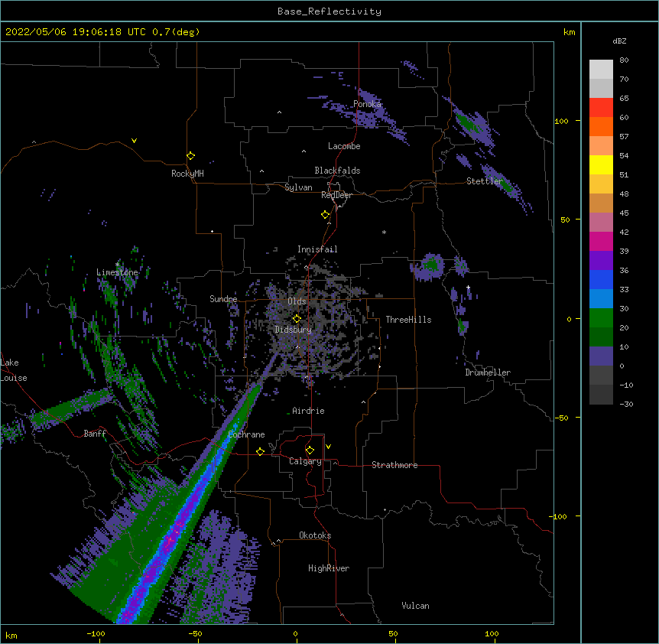Click the yellow diamond marker beside RockyMH
This screenshot has height=644, width=659.
pyautogui.click(x=190, y=156)
